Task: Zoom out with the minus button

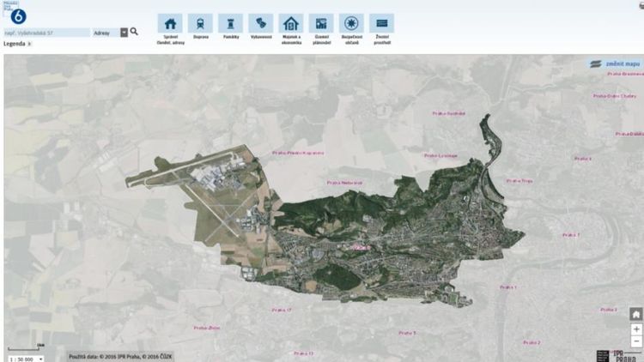Action: [x=636, y=341]
